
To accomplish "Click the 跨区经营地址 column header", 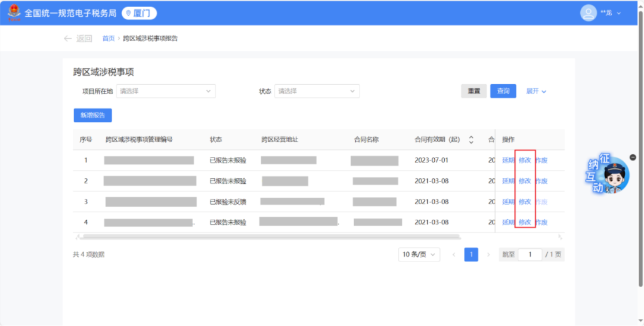I will click(x=280, y=140).
